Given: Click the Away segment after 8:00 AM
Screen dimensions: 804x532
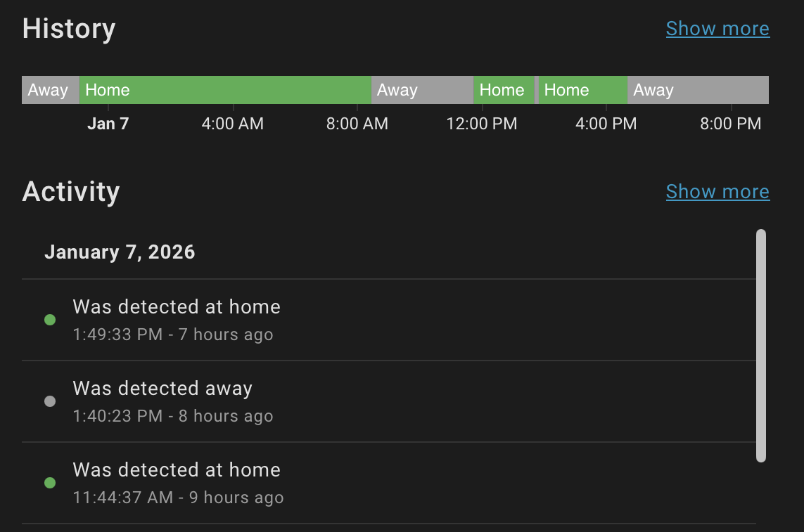Looking at the screenshot, I should (422, 90).
